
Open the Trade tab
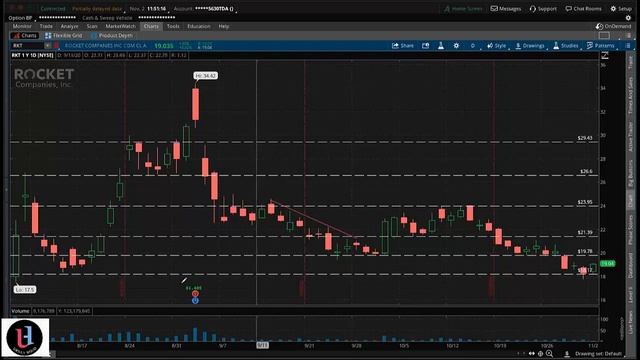(46, 26)
